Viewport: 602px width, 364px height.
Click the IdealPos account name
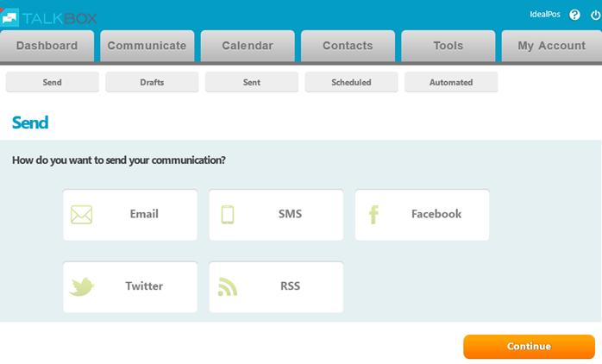click(x=545, y=15)
